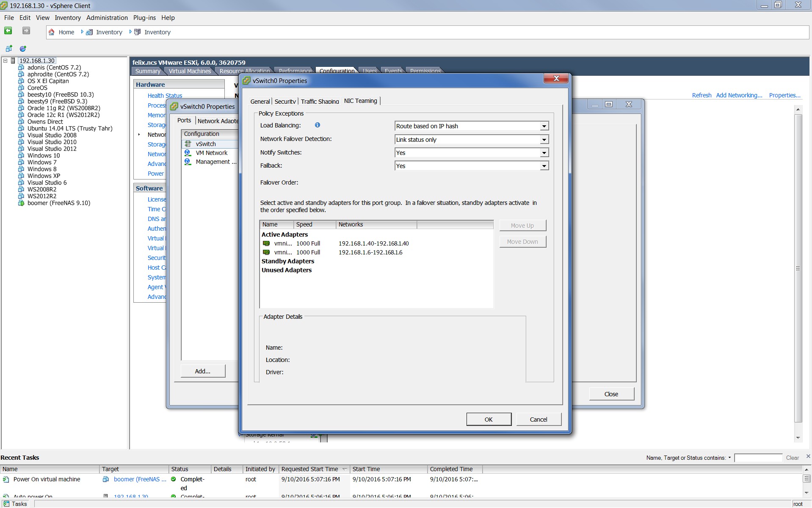This screenshot has width=812, height=508.
Task: Switch to the Security tab
Action: click(x=285, y=102)
